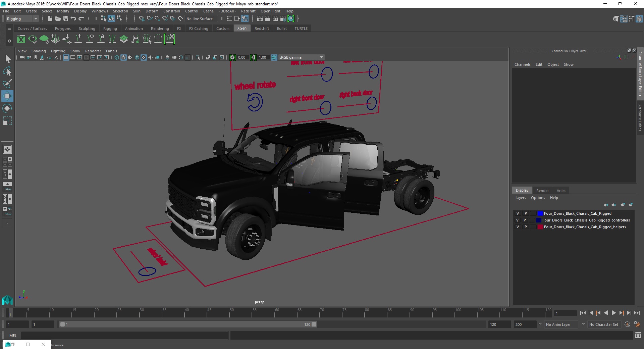Expand the quick layout options arrow

(7, 223)
